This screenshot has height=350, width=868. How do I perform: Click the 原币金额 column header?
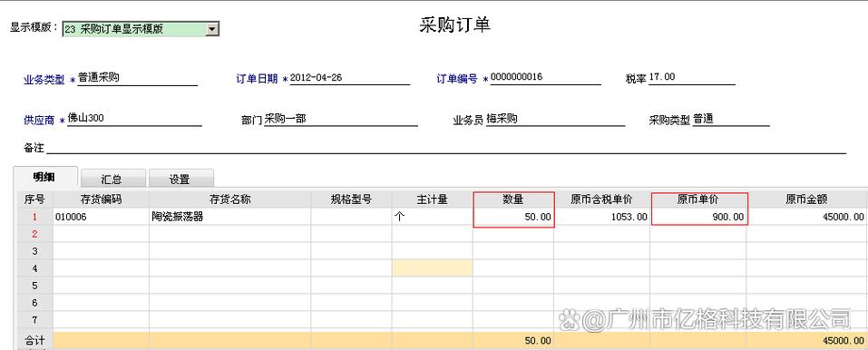[806, 199]
